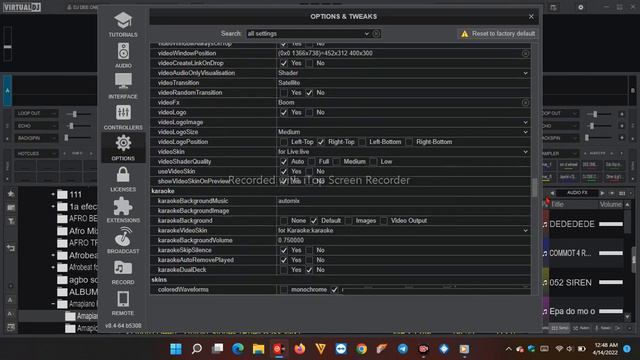This screenshot has width=640, height=360.
Task: Set karaokeBackground to Video Output
Action: (384, 221)
